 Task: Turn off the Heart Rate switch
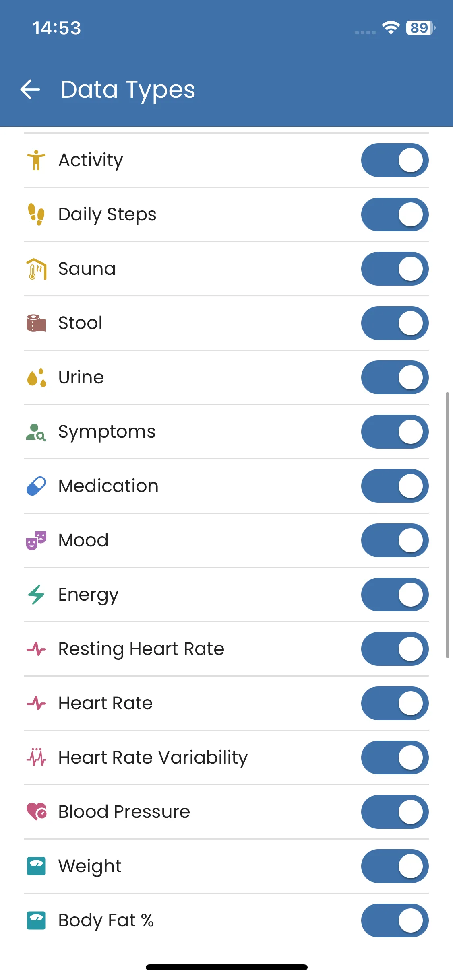point(395,703)
